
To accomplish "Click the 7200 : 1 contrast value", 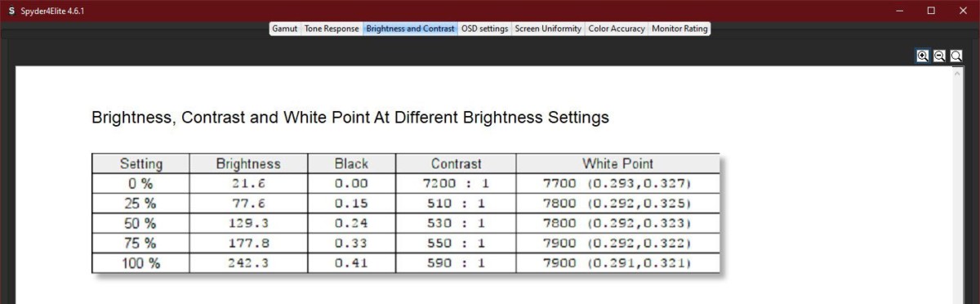I will click(456, 183).
